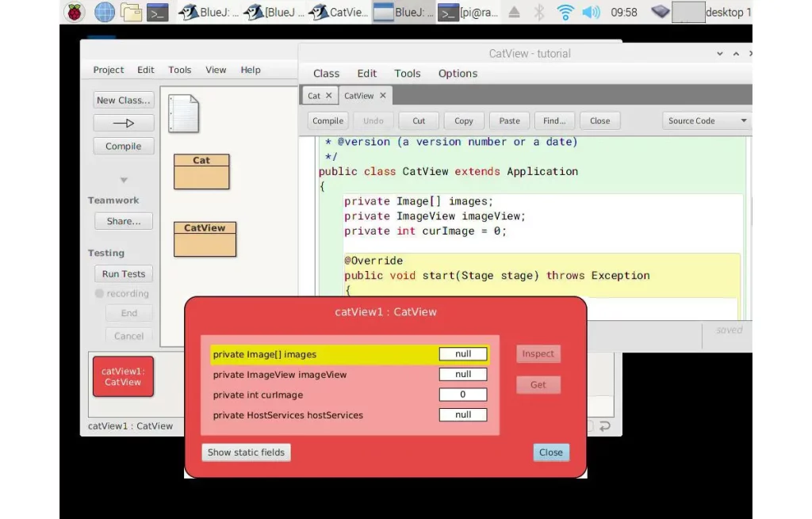Open the Options menu in editor
The height and width of the screenshot is (519, 812).
coord(458,74)
